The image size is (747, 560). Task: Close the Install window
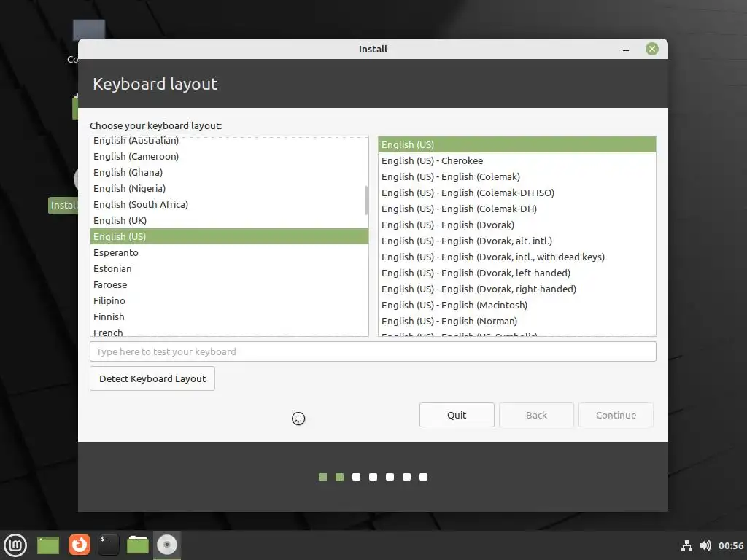pos(651,49)
